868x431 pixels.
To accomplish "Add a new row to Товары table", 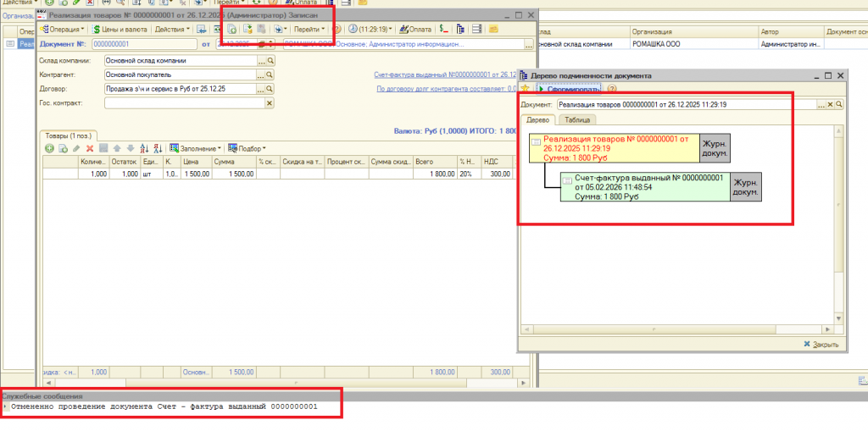I will point(49,148).
